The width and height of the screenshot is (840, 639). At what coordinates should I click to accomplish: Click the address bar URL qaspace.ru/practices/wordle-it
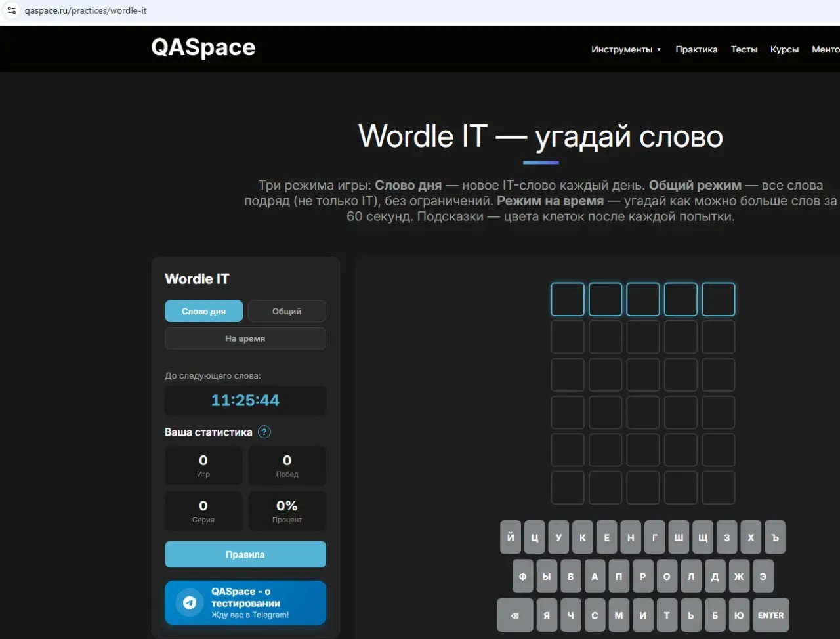85,10
